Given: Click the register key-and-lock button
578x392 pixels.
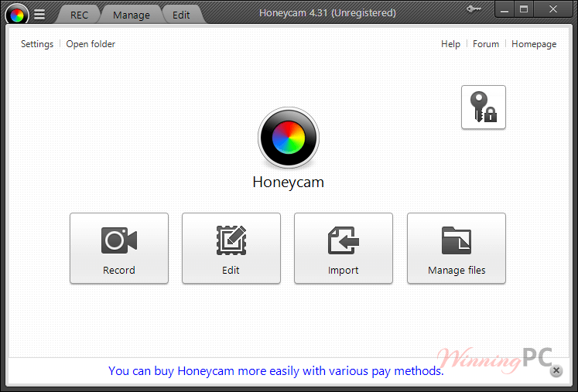Looking at the screenshot, I should click(x=484, y=107).
